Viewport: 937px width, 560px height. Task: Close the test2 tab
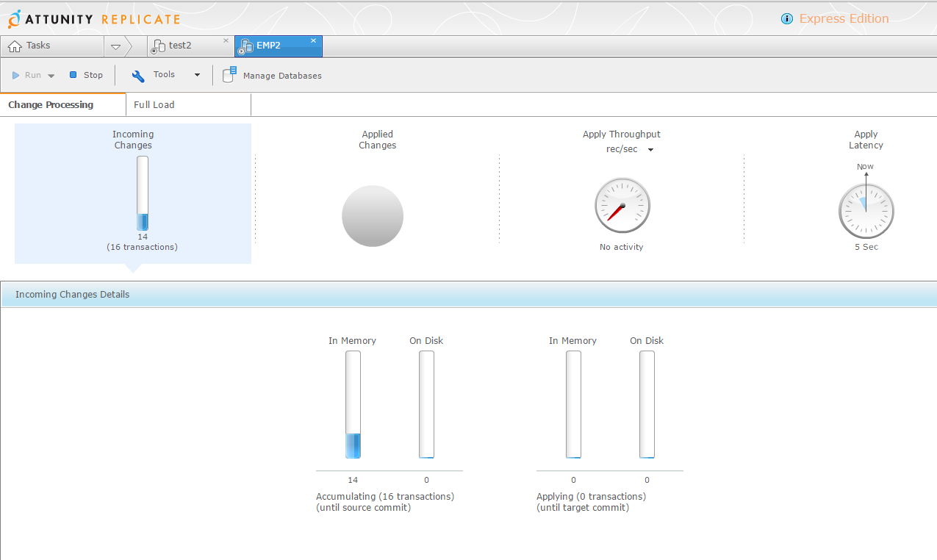coord(226,41)
